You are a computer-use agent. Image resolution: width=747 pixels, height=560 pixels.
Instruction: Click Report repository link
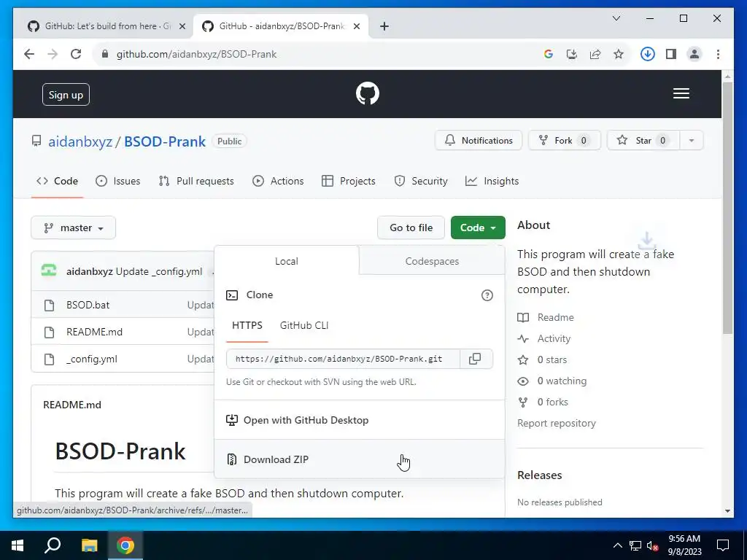coord(557,423)
